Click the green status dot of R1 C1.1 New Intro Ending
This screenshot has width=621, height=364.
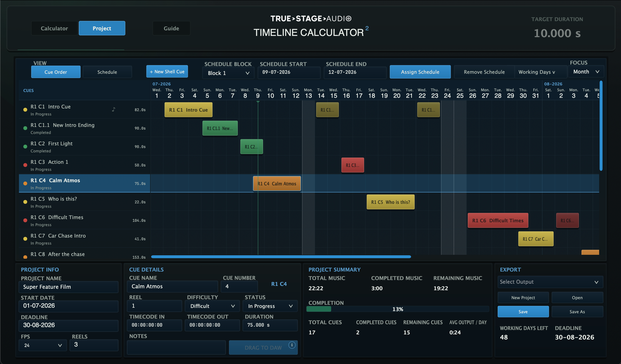tap(25, 128)
